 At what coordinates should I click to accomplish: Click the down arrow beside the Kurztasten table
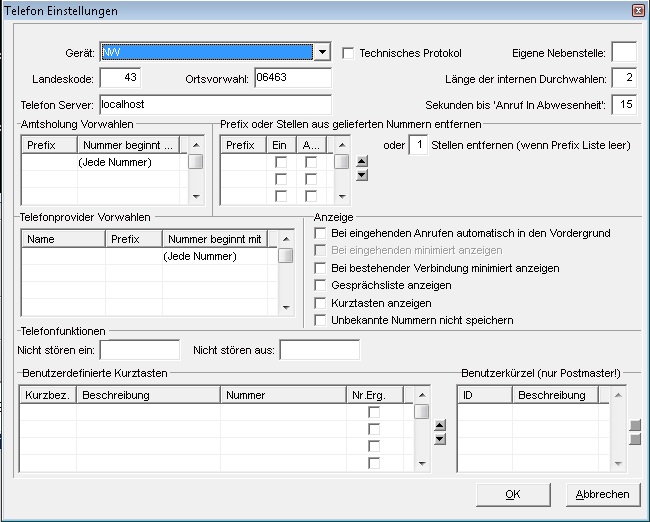[x=439, y=439]
